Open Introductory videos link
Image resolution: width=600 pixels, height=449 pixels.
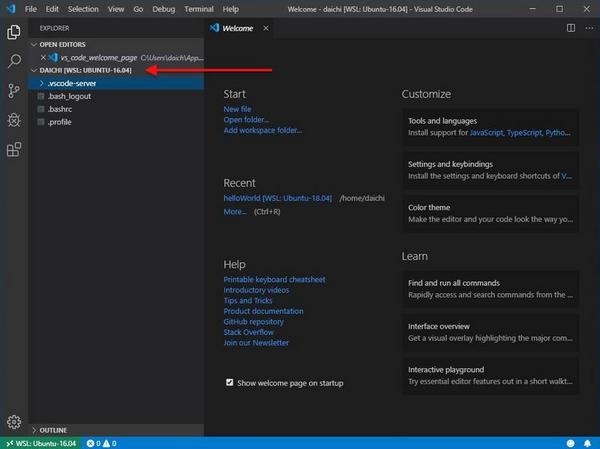coord(256,290)
